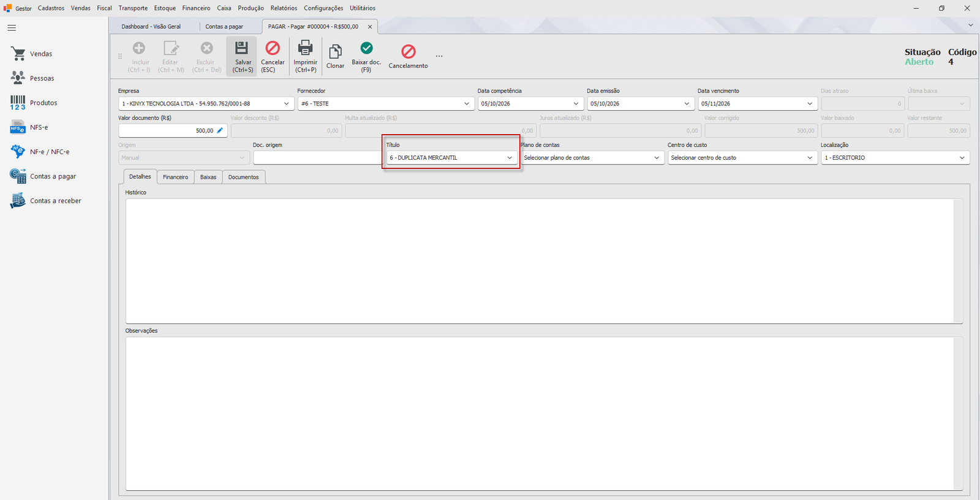Switch to the Documentos tab

point(244,177)
